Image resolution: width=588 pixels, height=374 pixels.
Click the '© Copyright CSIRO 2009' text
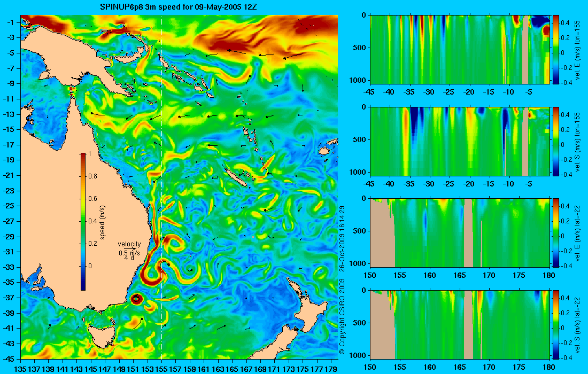tap(342, 317)
